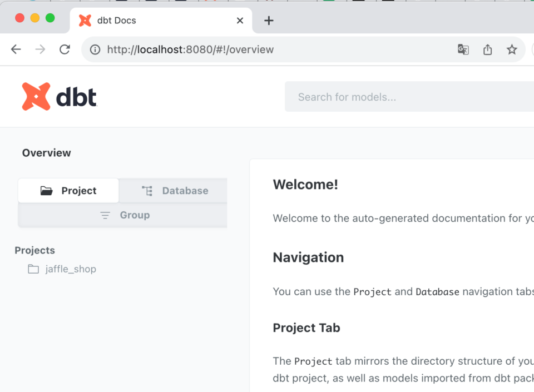Expand the Projects section
Viewport: 534px width, 392px height.
tap(34, 250)
